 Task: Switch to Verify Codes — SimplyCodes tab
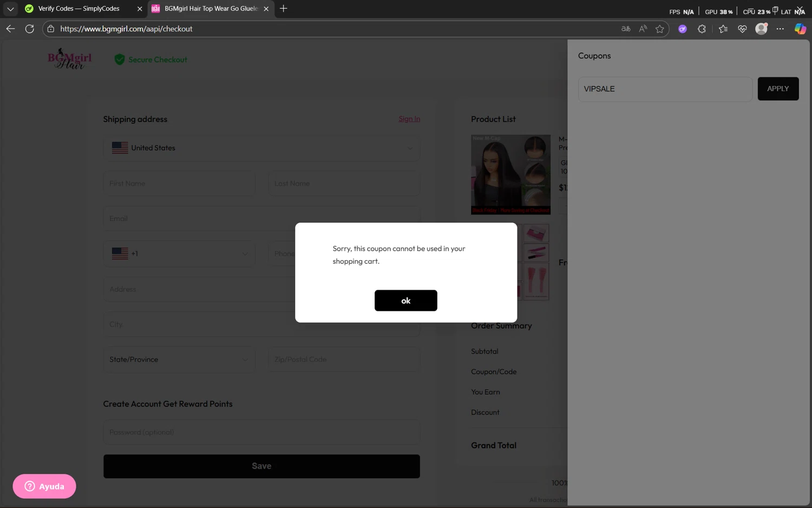point(78,9)
